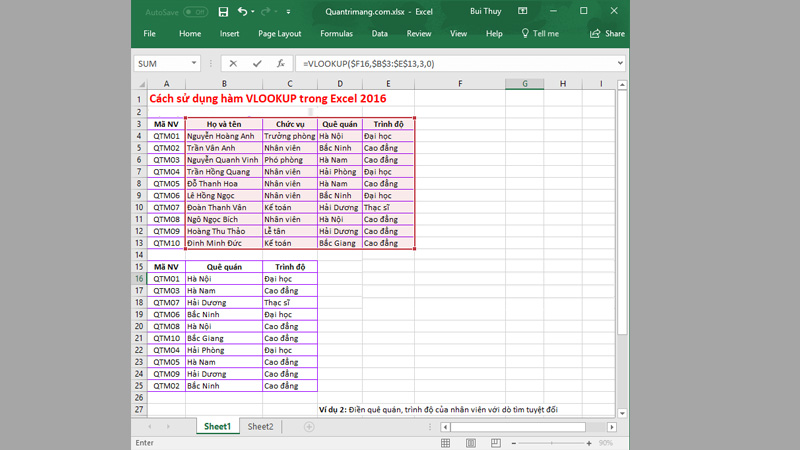Click inside the VLOOKUP formula bar
This screenshot has width=800, height=450.
point(454,64)
